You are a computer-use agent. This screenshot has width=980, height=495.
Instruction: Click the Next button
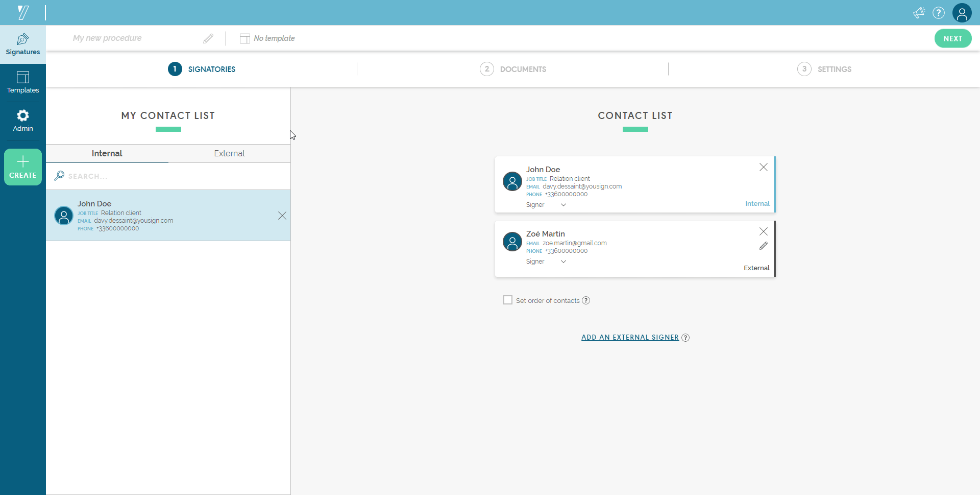[953, 38]
